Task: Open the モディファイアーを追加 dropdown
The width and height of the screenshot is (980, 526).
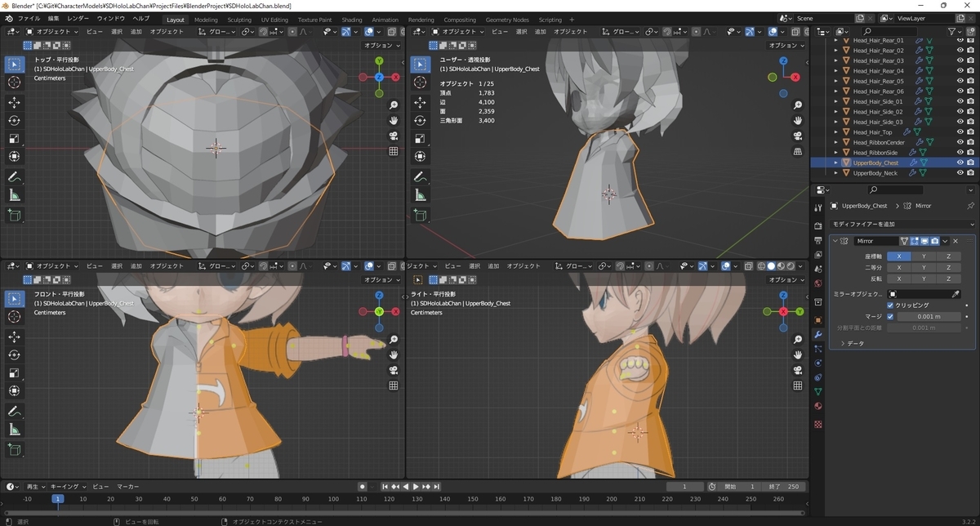Action: point(902,224)
